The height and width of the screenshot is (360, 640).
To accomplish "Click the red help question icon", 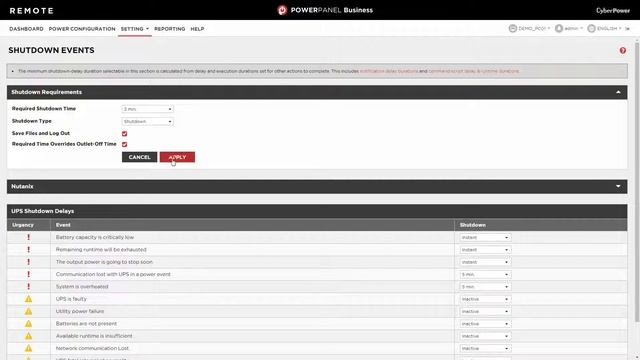I will point(622,50).
